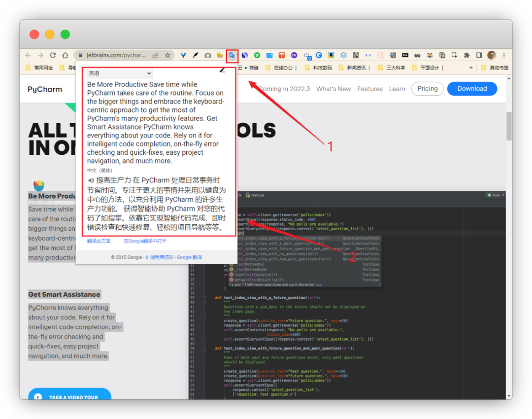Click the blue layered-stack extension icon
Image resolution: width=532 pixels, height=419 pixels.
click(343, 55)
